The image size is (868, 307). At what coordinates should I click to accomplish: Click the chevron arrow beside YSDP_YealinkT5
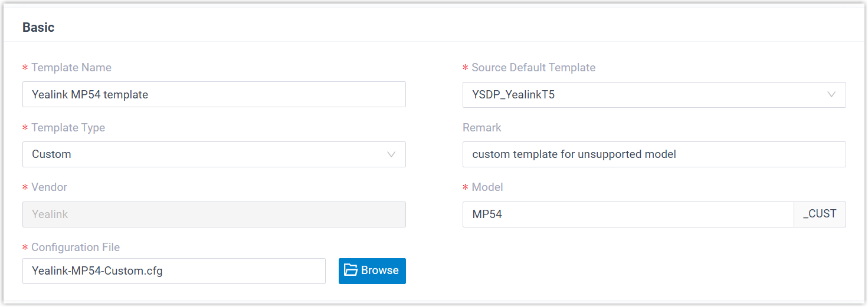(x=831, y=95)
